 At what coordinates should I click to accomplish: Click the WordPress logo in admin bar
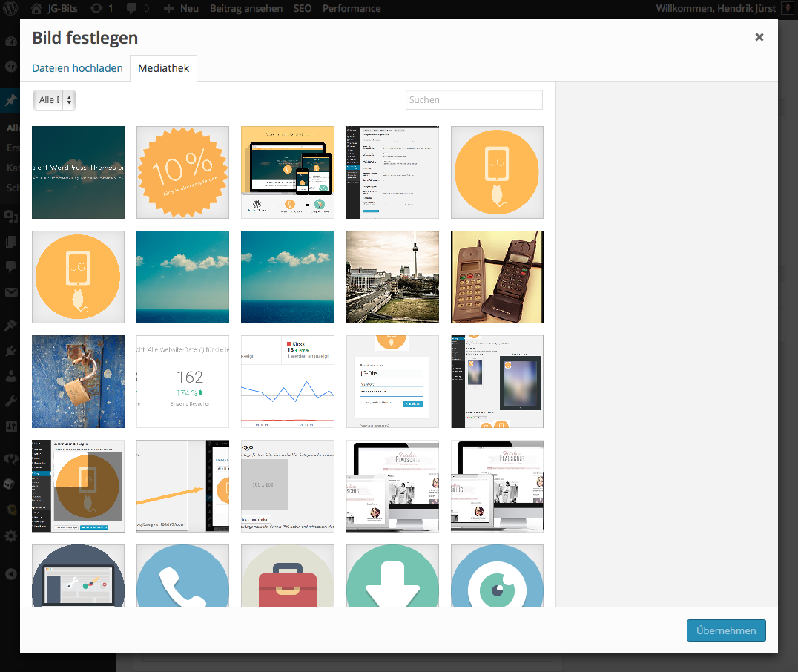10,9
